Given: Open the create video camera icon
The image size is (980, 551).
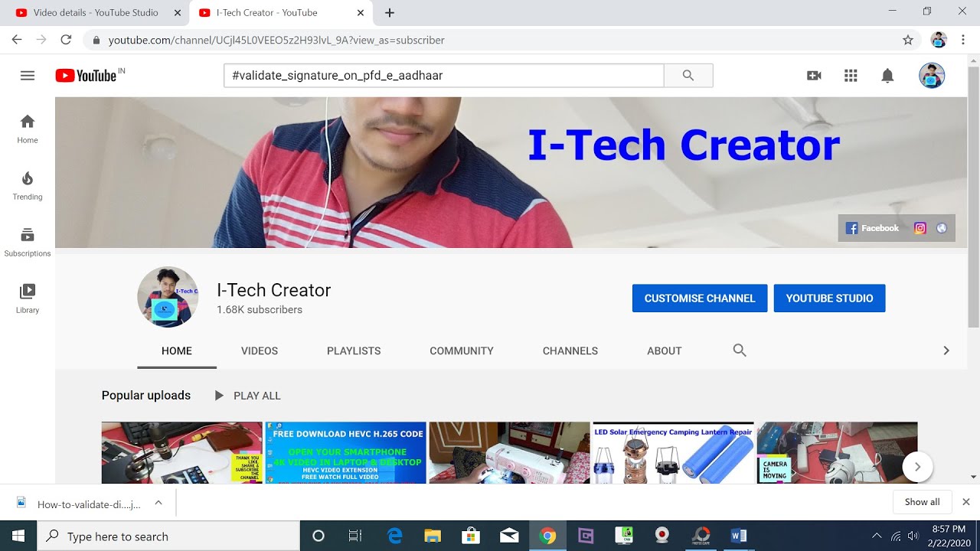Looking at the screenshot, I should (x=814, y=75).
